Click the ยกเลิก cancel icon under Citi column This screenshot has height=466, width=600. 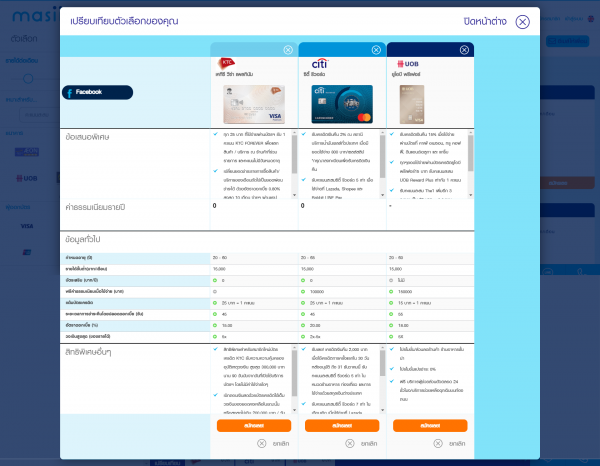click(x=350, y=442)
